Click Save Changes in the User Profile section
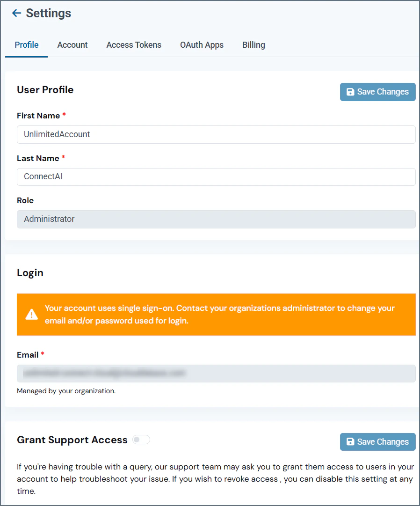The image size is (420, 506). (377, 92)
